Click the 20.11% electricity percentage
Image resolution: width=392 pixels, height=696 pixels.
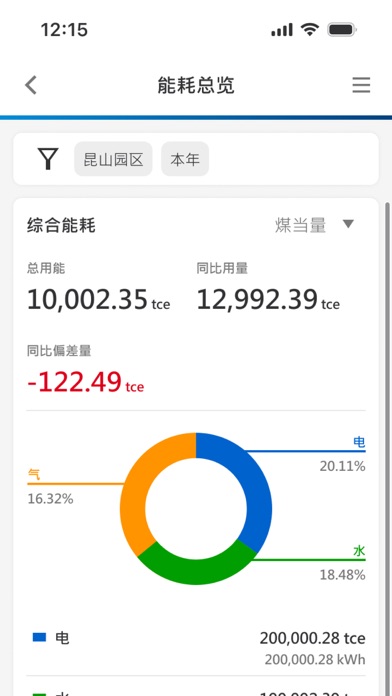tap(342, 466)
